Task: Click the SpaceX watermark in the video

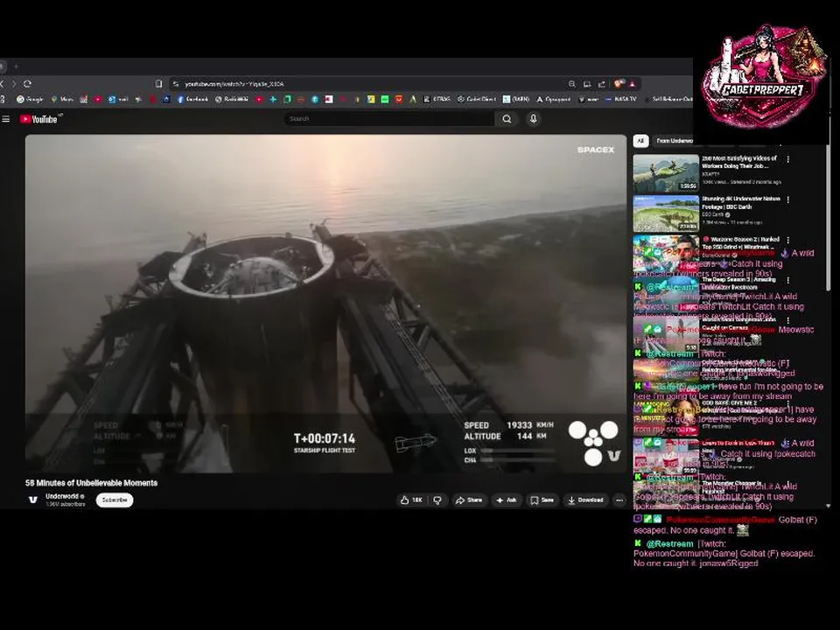Action: point(596,150)
